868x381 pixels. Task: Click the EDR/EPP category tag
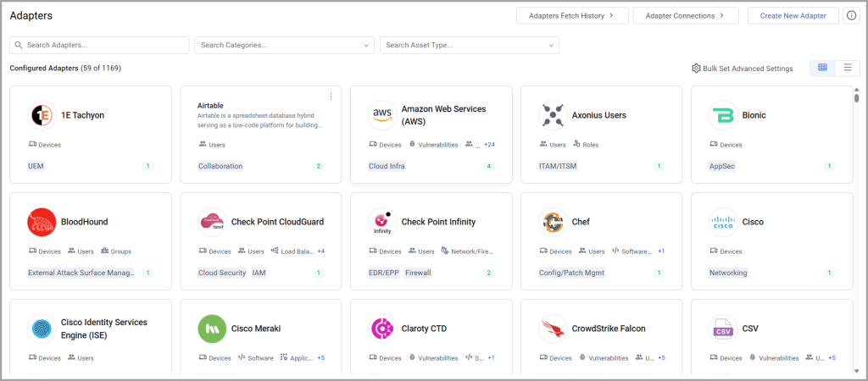pyautogui.click(x=384, y=273)
